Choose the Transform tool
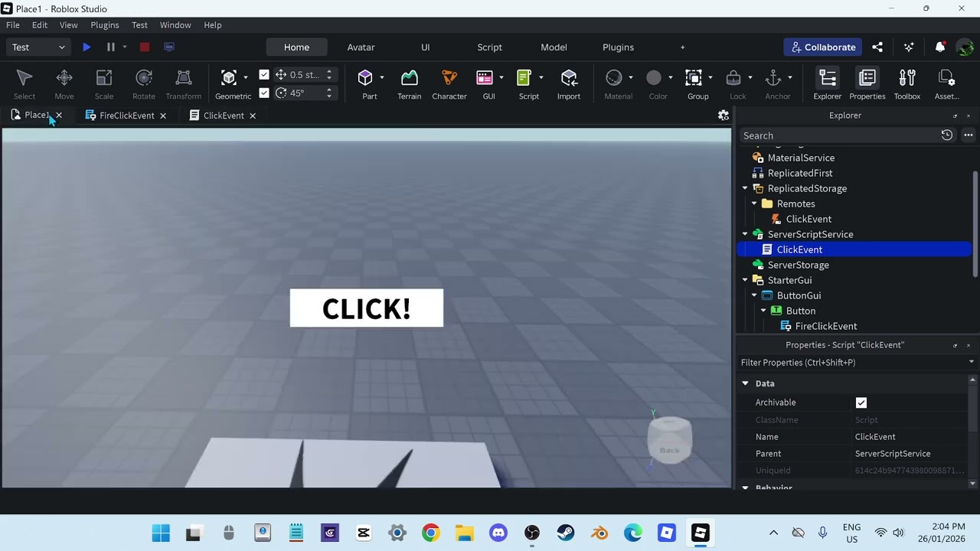 point(184,84)
